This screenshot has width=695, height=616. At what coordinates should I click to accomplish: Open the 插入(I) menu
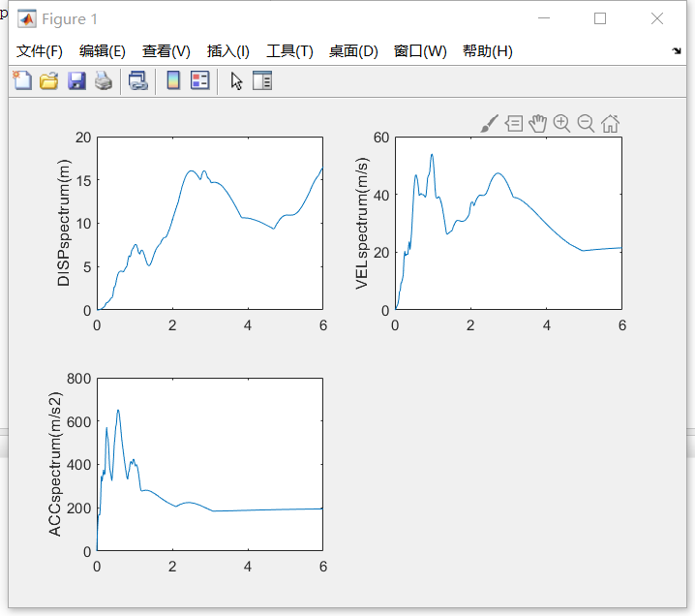228,51
